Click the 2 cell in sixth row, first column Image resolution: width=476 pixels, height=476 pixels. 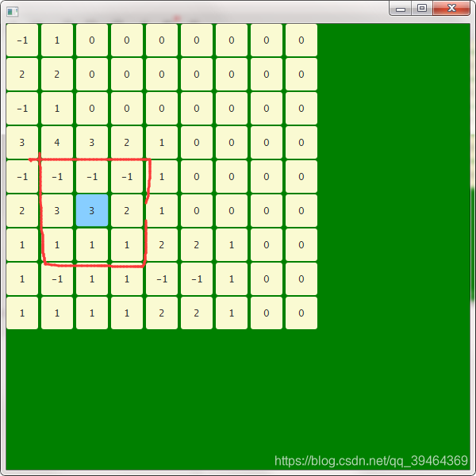click(22, 210)
